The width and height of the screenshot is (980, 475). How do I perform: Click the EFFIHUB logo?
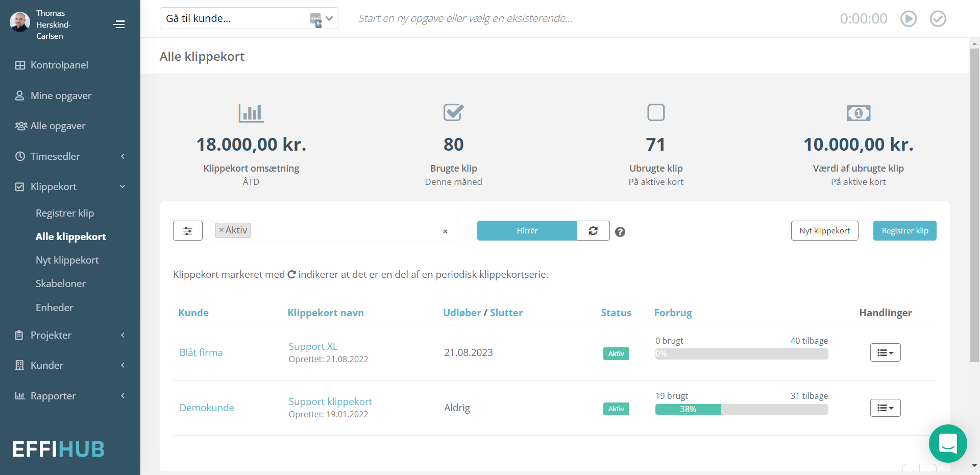(58, 449)
